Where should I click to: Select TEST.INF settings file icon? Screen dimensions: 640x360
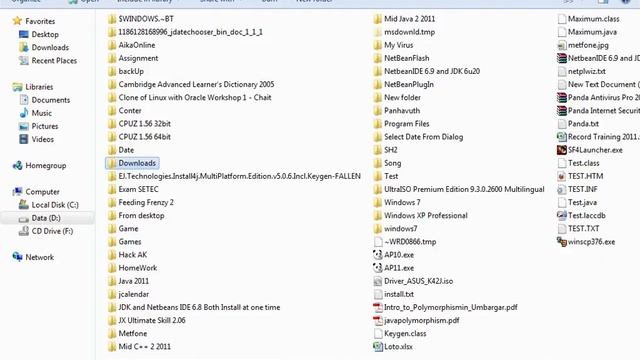pos(562,189)
